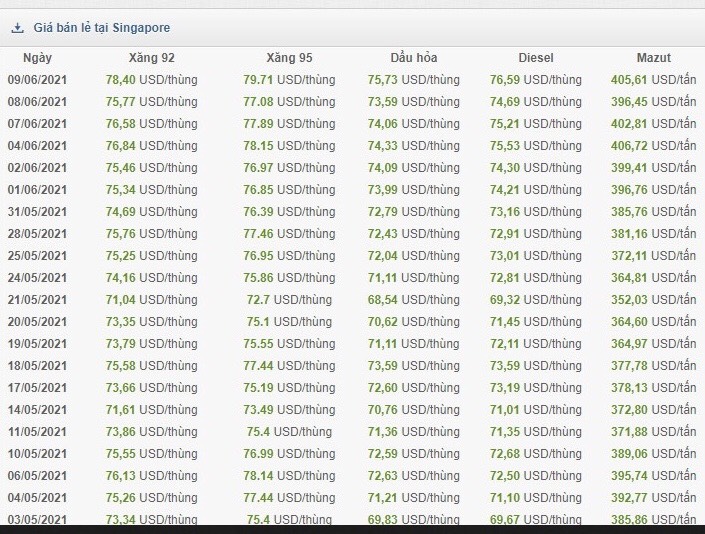Image resolution: width=705 pixels, height=534 pixels.
Task: Click the Diesel price 73,59 USD/thùng
Action: pos(536,366)
